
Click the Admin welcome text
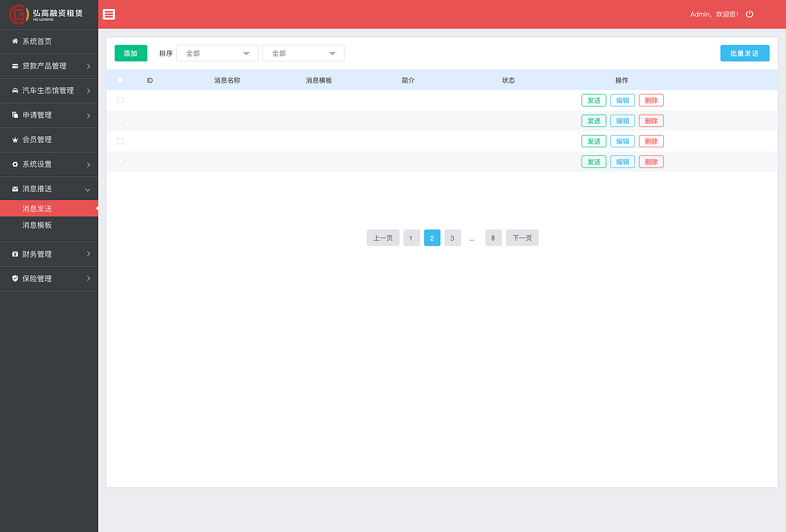[x=714, y=14]
